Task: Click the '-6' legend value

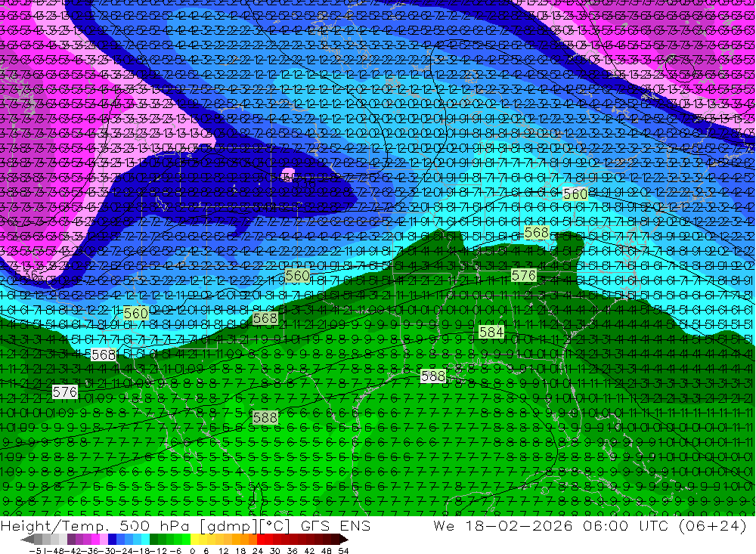Action: 175,551
